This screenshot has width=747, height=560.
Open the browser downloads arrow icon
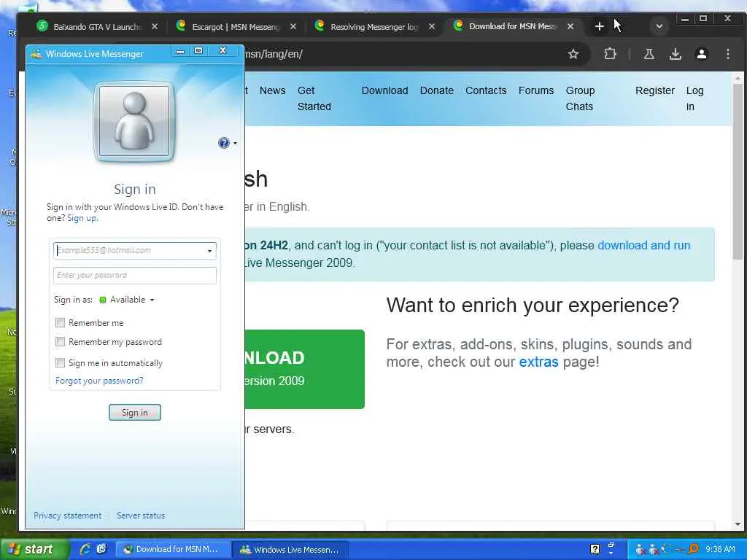(x=675, y=54)
